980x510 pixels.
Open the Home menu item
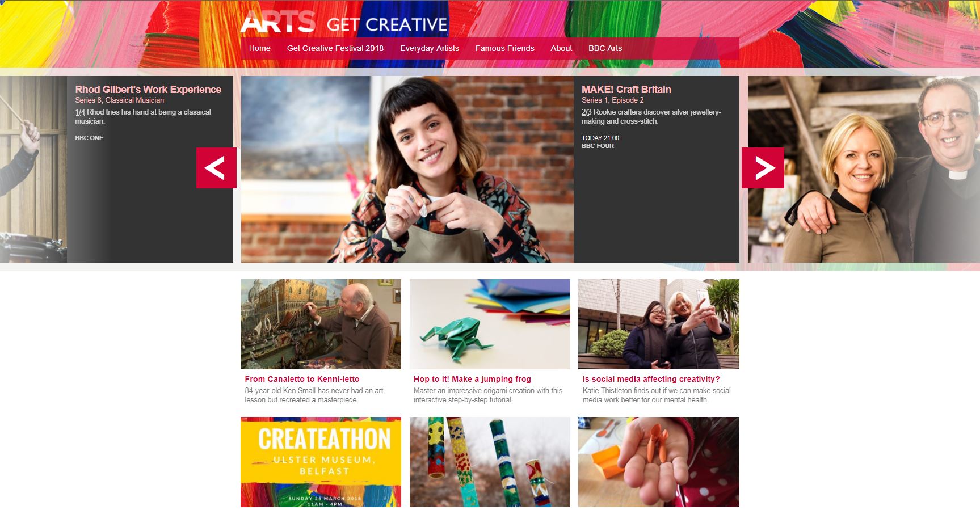click(x=260, y=48)
